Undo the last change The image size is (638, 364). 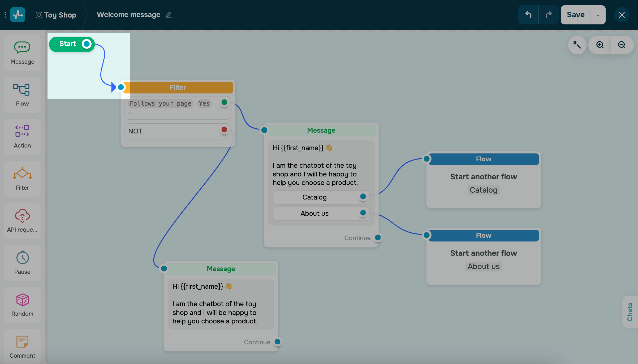[x=528, y=15]
